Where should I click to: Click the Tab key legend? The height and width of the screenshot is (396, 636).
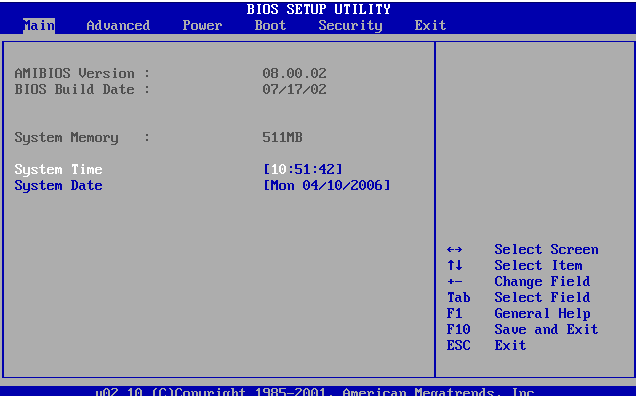pos(458,297)
